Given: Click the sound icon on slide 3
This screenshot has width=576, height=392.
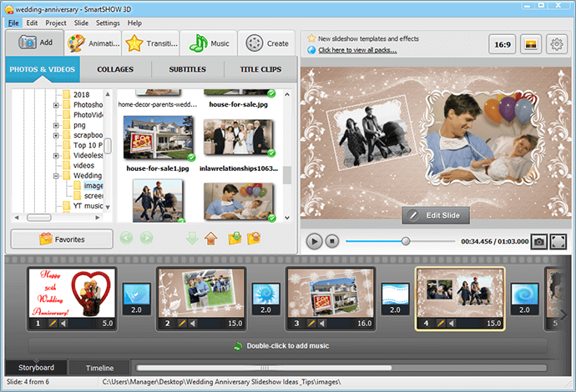Looking at the screenshot, I should click(x=322, y=324).
